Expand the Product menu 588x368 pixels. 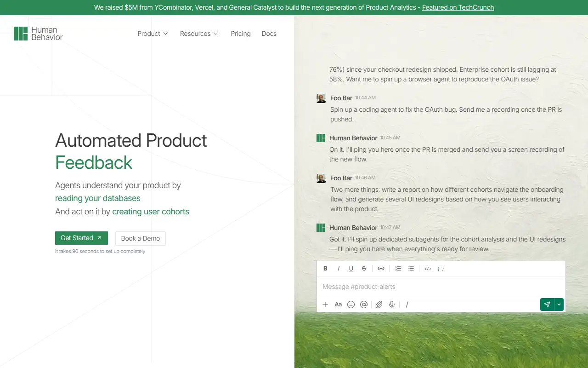(x=153, y=34)
